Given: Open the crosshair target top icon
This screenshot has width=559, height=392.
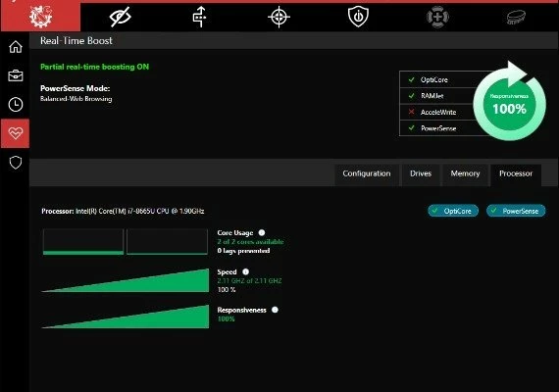Looking at the screenshot, I should pos(279,17).
